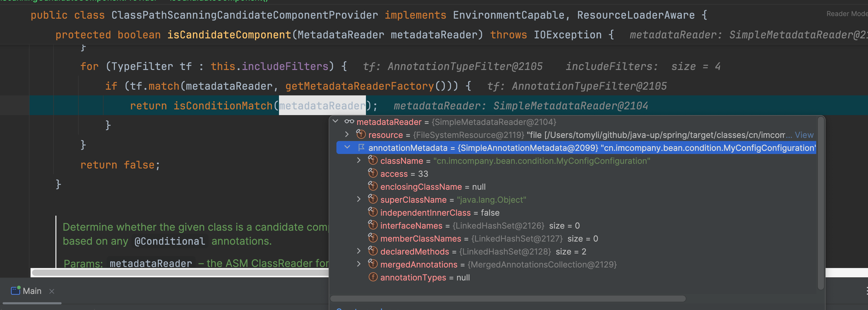Image resolution: width=868 pixels, height=310 pixels.
Task: Click the ResourceLoaderAware interface name
Action: point(636,15)
